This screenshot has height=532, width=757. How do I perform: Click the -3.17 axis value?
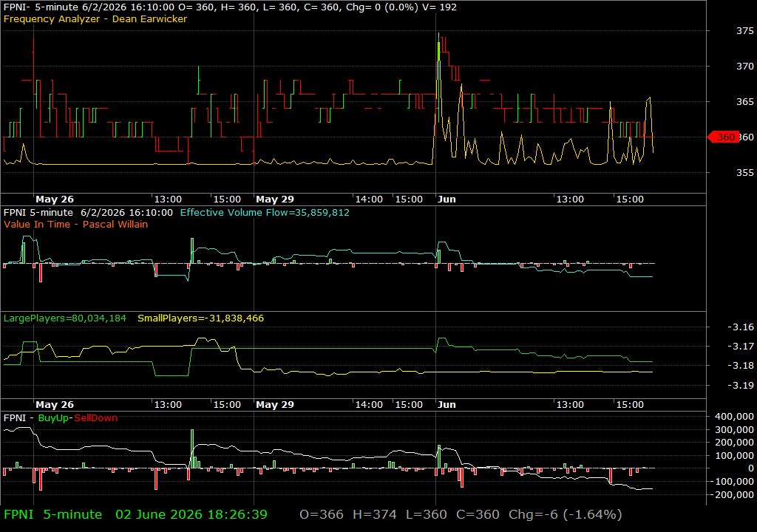741,346
